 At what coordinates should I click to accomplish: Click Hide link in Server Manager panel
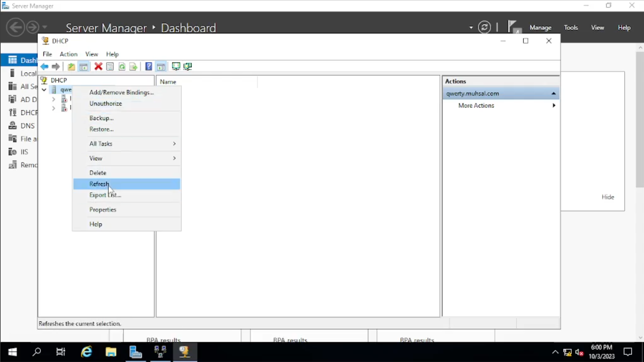[608, 197]
